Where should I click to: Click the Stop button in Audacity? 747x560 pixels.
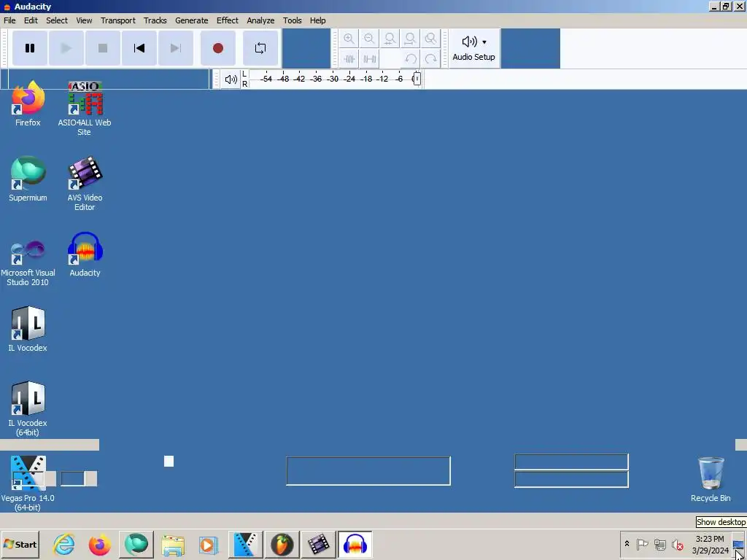tap(102, 48)
